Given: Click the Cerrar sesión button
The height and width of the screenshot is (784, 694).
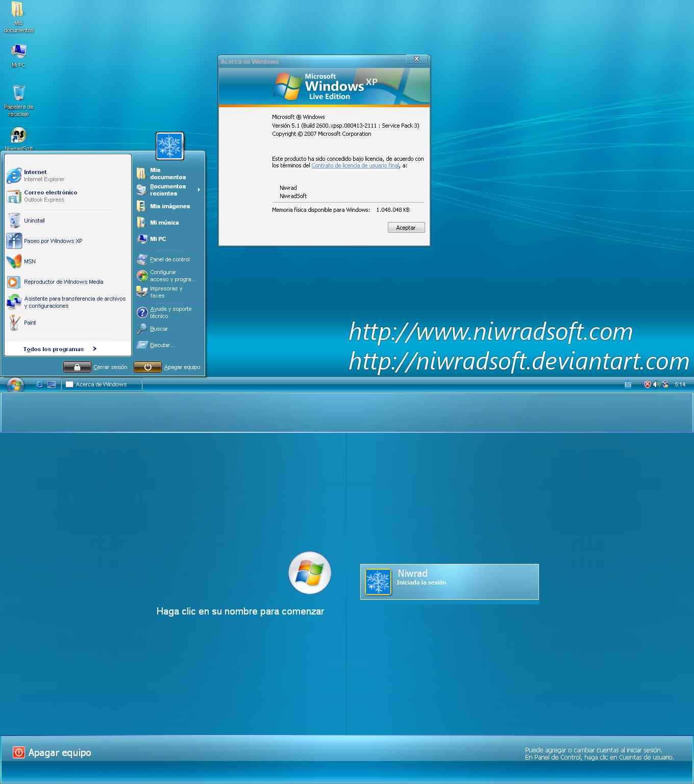Looking at the screenshot, I should point(95,367).
